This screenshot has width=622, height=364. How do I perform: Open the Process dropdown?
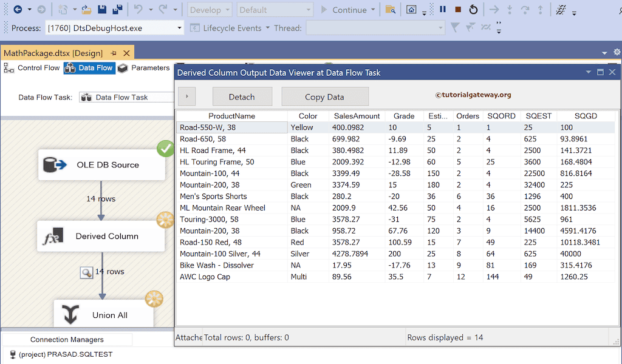click(179, 27)
